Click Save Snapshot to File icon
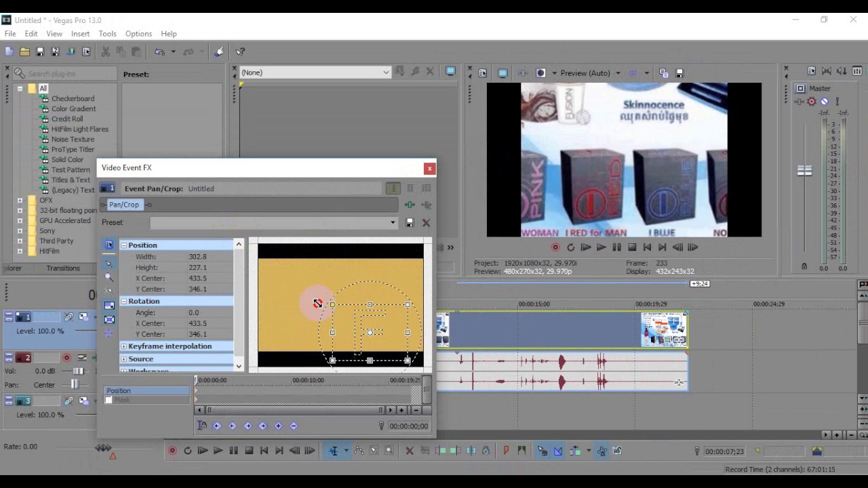This screenshot has height=488, width=868. click(679, 73)
